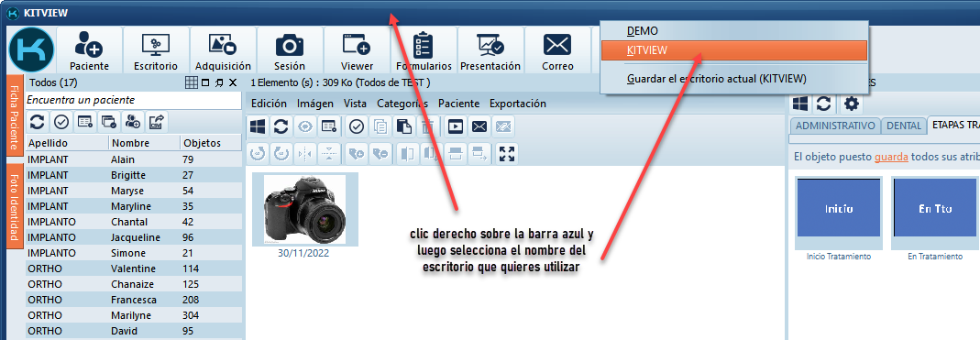Send image by email envelope icon
980x340 pixels.
tap(479, 126)
